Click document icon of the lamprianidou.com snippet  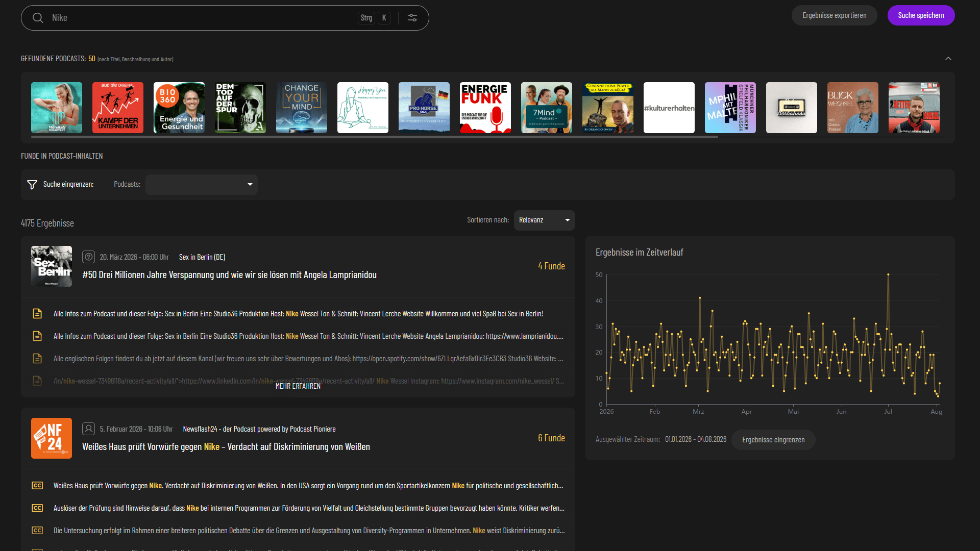37,336
